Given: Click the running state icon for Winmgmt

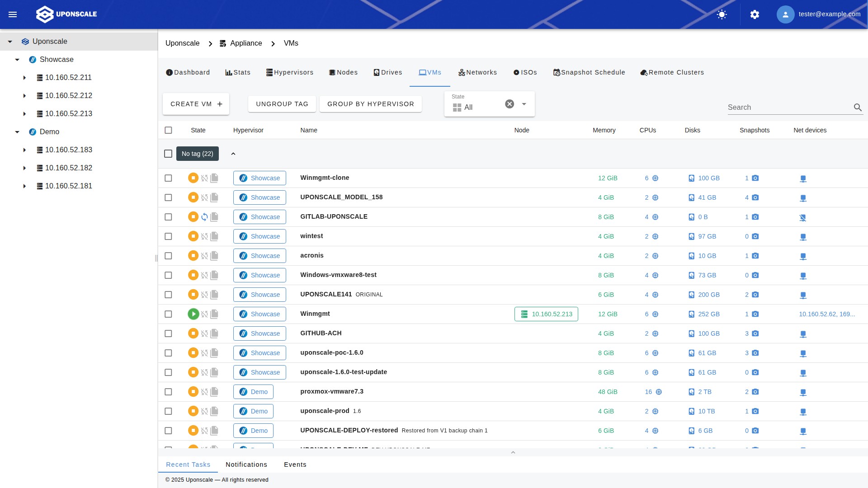Looking at the screenshot, I should [x=193, y=314].
